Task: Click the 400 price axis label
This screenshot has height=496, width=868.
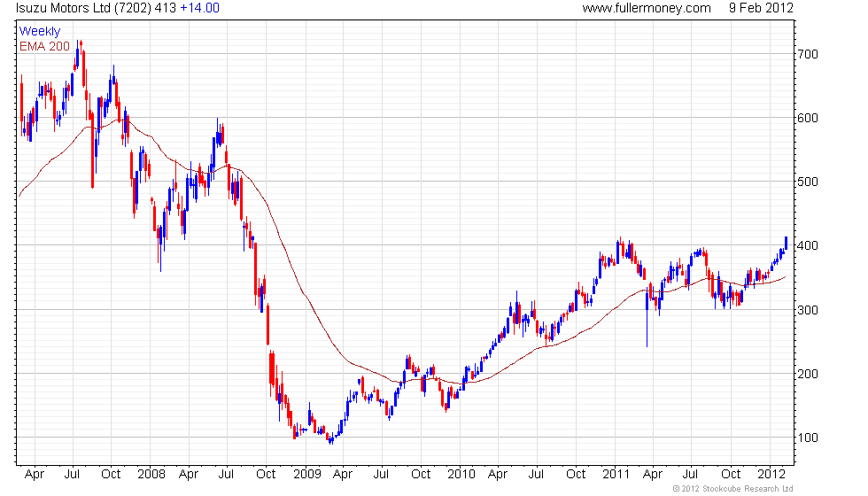Action: (x=807, y=245)
